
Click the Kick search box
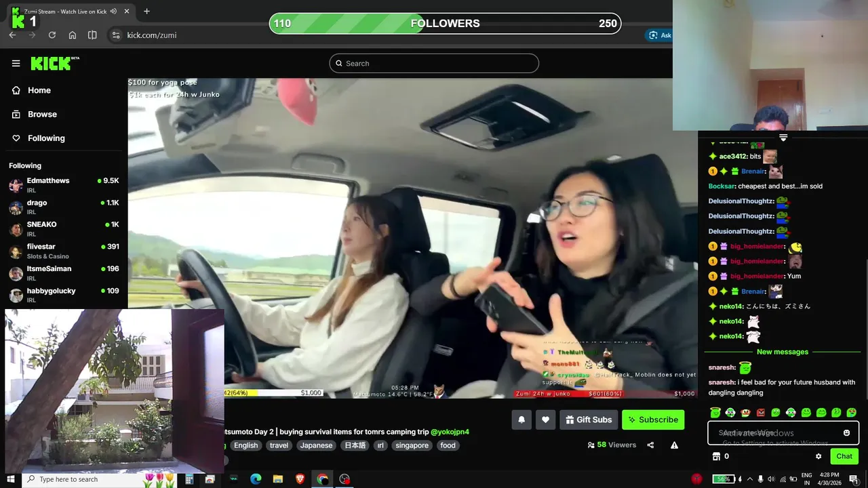(x=434, y=63)
